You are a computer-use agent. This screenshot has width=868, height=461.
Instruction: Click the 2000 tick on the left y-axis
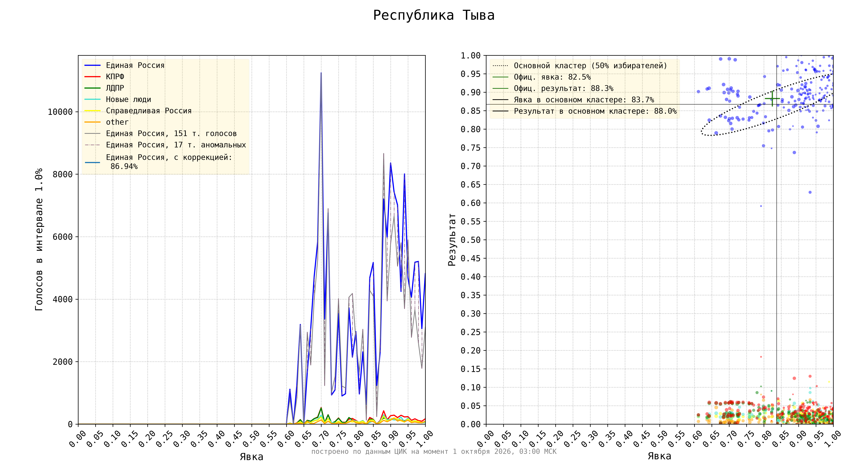tap(63, 362)
